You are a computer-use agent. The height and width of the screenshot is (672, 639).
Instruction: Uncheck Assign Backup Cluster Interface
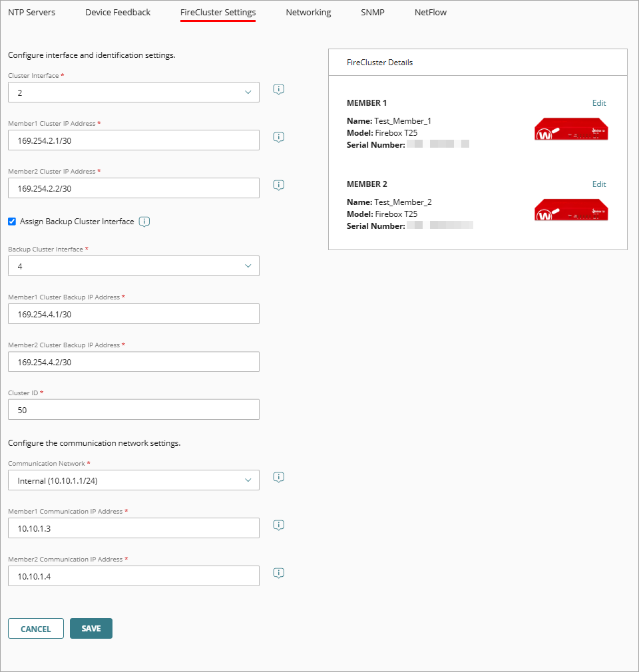(11, 222)
